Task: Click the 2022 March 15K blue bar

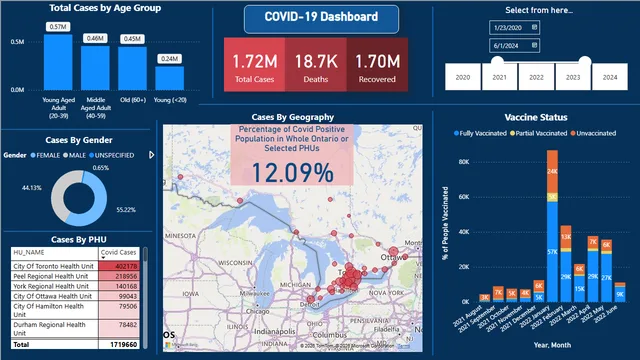Action: (x=579, y=289)
